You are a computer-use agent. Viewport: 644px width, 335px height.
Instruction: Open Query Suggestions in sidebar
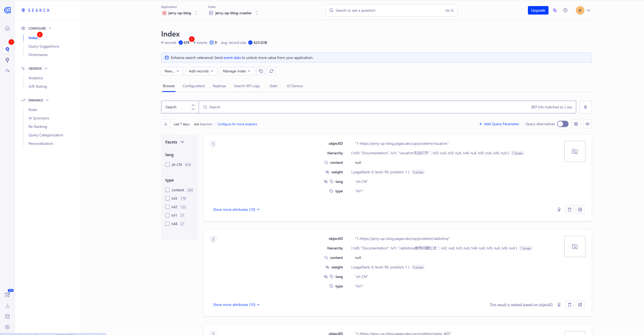point(44,46)
